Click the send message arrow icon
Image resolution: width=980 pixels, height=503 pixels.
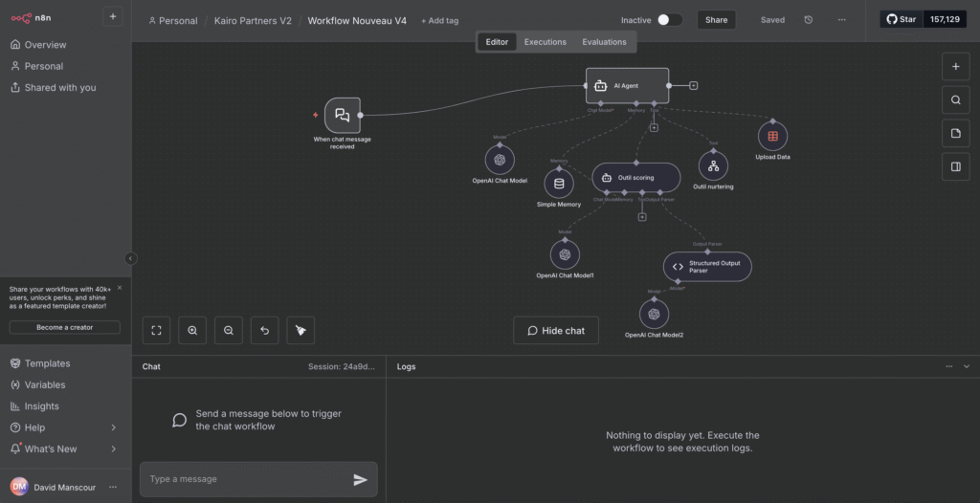click(x=360, y=480)
